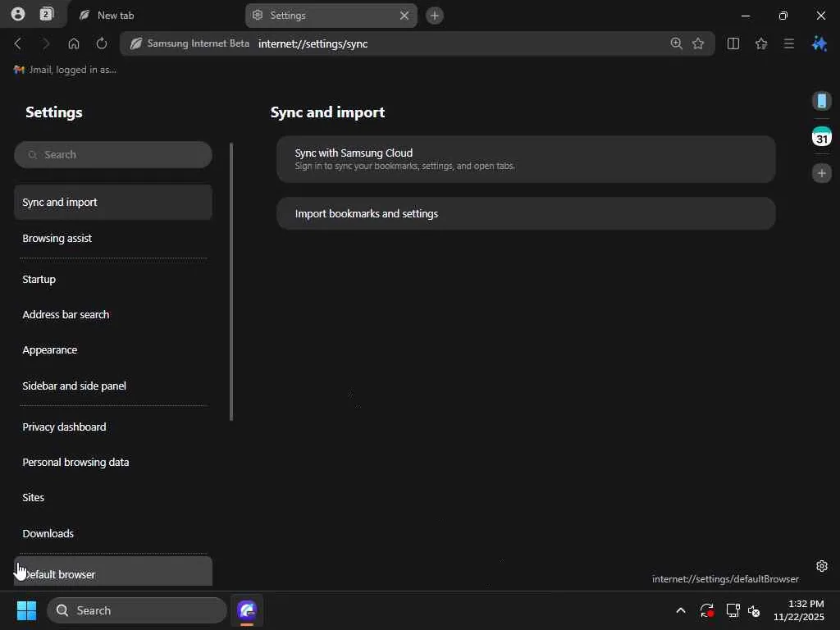
Task: Click the sync status tray icon
Action: pyautogui.click(x=706, y=610)
